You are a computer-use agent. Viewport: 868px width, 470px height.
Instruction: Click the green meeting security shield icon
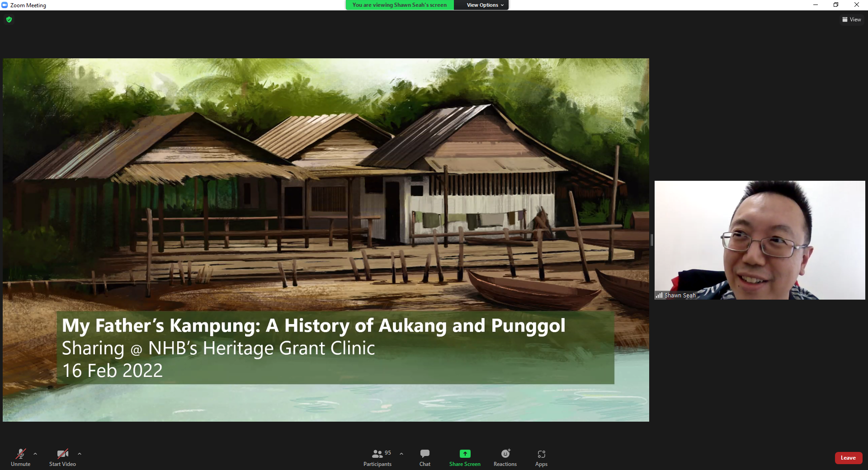[x=9, y=19]
